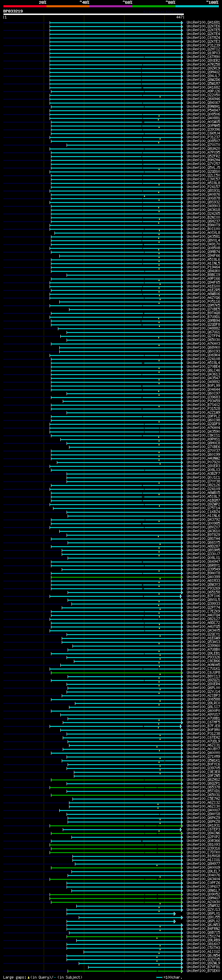Select hit label UniRef100_P31237
The height and width of the screenshot is (980, 222).
(203, 137)
